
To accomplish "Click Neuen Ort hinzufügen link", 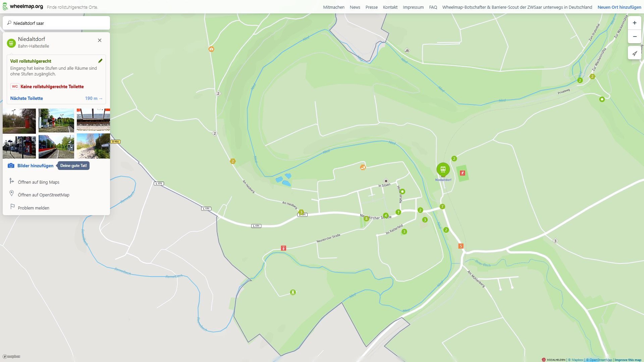I will 619,7.
